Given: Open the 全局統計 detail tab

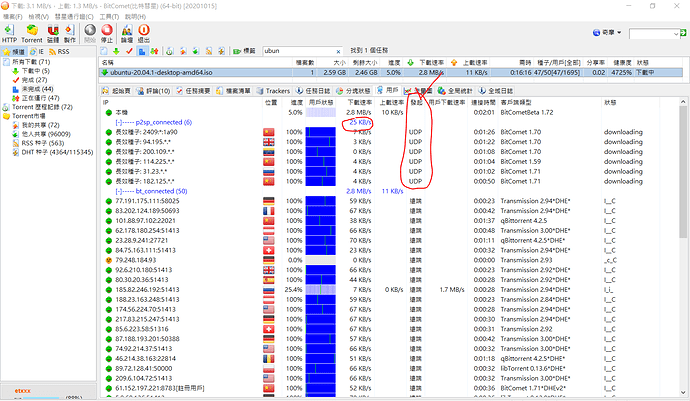Looking at the screenshot, I should [x=455, y=91].
